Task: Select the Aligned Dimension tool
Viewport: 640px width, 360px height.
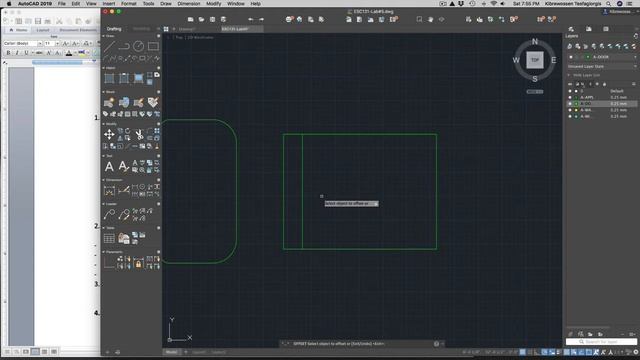Action: tap(124, 191)
